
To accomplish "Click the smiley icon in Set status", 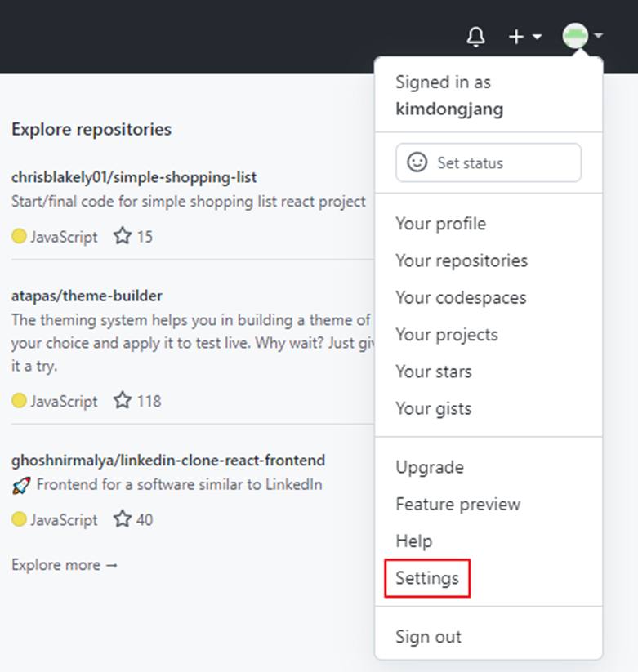I will click(x=417, y=162).
